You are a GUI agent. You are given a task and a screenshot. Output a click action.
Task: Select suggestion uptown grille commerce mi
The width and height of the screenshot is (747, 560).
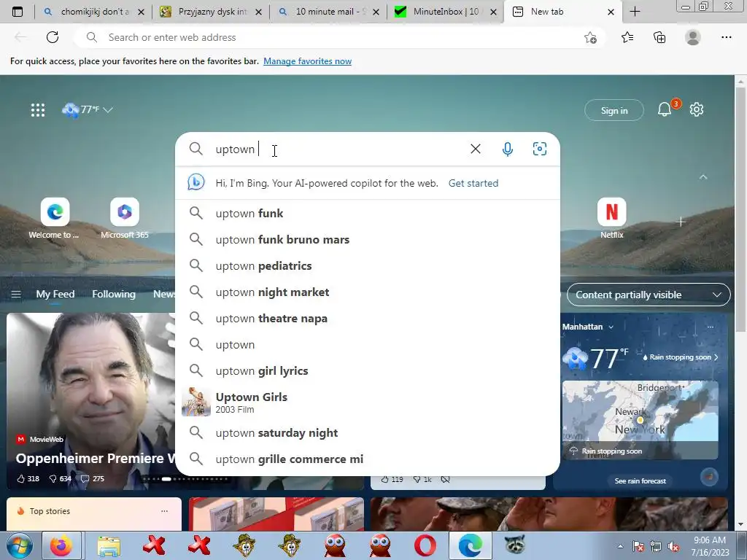(x=368, y=459)
